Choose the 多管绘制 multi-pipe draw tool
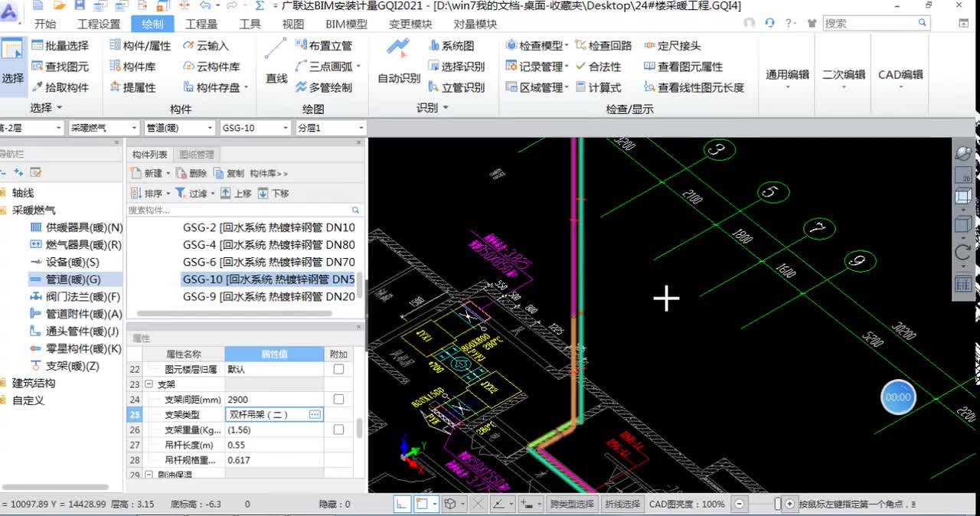This screenshot has height=516, width=980. coord(324,87)
